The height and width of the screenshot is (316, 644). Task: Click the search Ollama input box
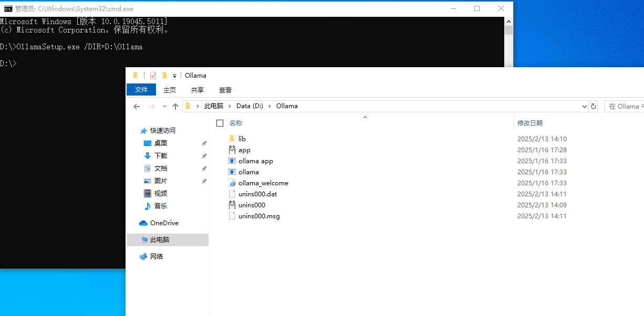[624, 106]
